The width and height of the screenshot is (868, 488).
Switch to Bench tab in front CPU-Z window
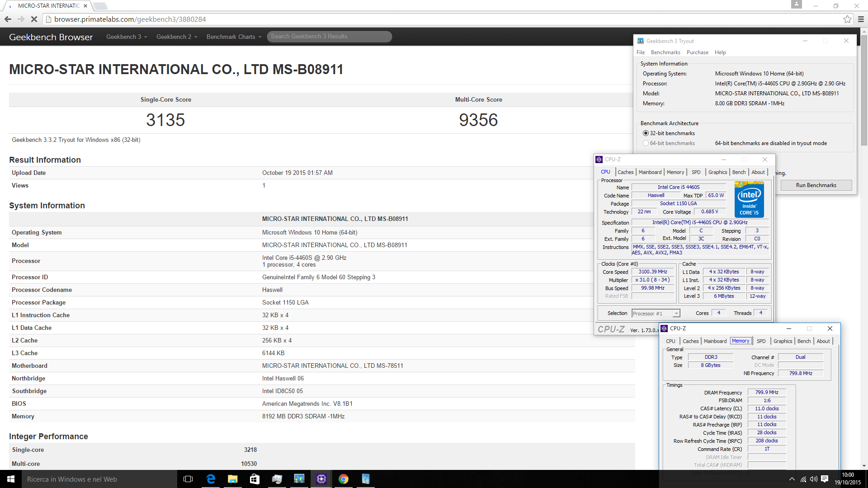[x=804, y=341]
